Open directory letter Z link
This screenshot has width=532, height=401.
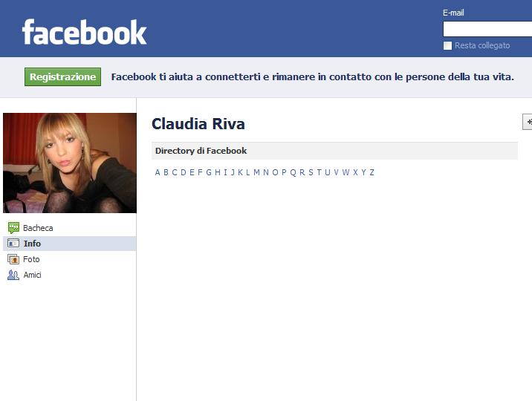pos(372,172)
